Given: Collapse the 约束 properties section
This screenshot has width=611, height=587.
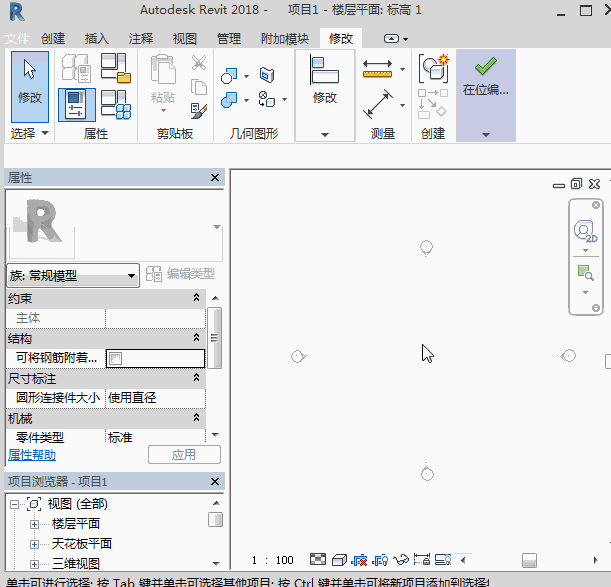Looking at the screenshot, I should click(197, 298).
